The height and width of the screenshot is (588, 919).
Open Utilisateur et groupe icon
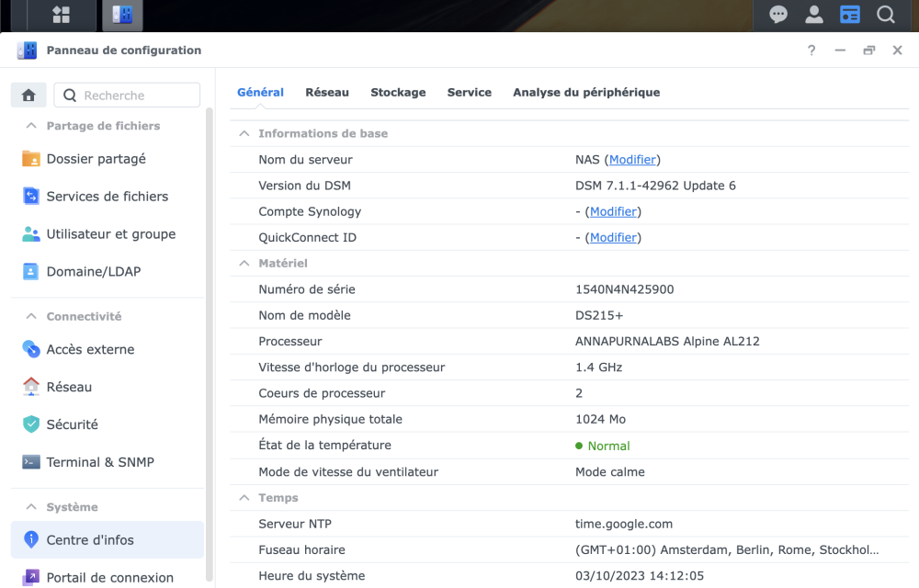pyautogui.click(x=31, y=233)
